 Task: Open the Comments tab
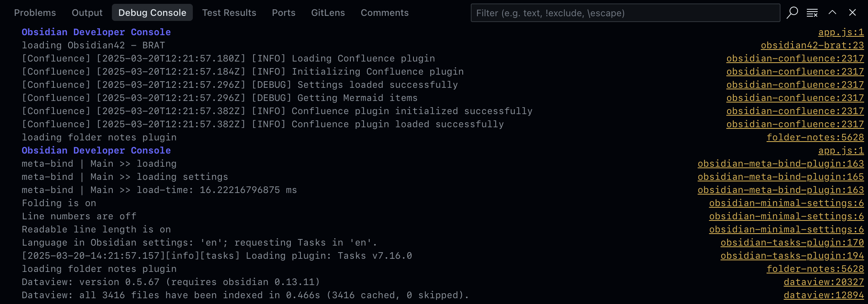coord(384,13)
